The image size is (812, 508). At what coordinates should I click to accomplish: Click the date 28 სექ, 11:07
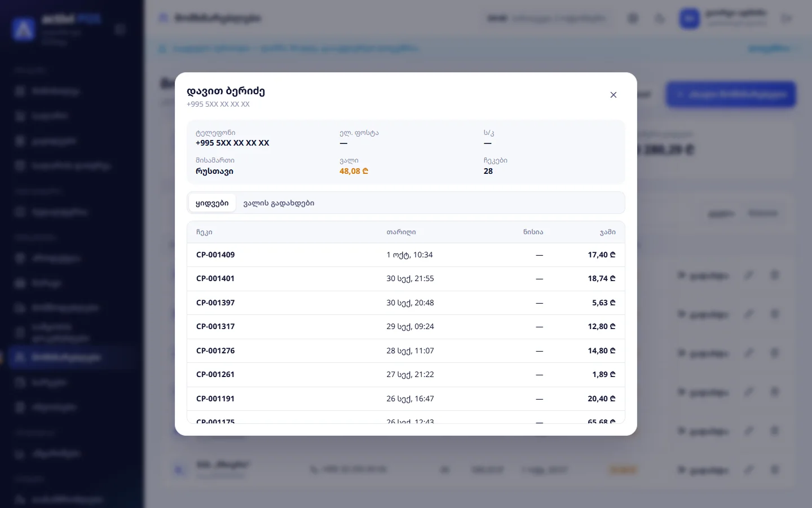click(410, 351)
